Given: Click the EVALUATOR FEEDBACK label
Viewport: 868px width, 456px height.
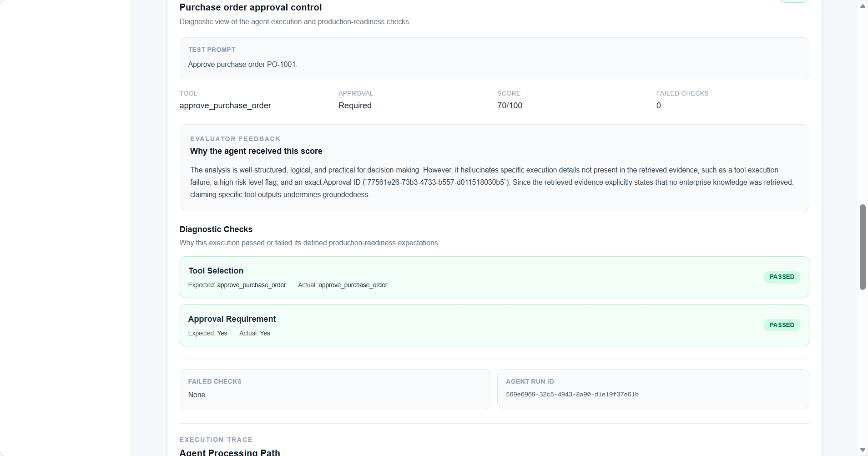Looking at the screenshot, I should click(235, 139).
